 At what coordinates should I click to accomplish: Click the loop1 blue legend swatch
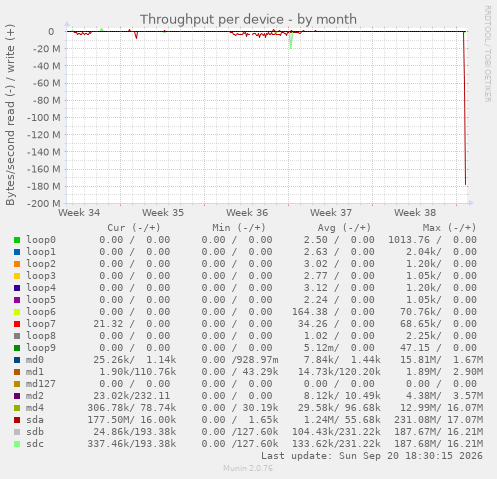pyautogui.click(x=17, y=252)
